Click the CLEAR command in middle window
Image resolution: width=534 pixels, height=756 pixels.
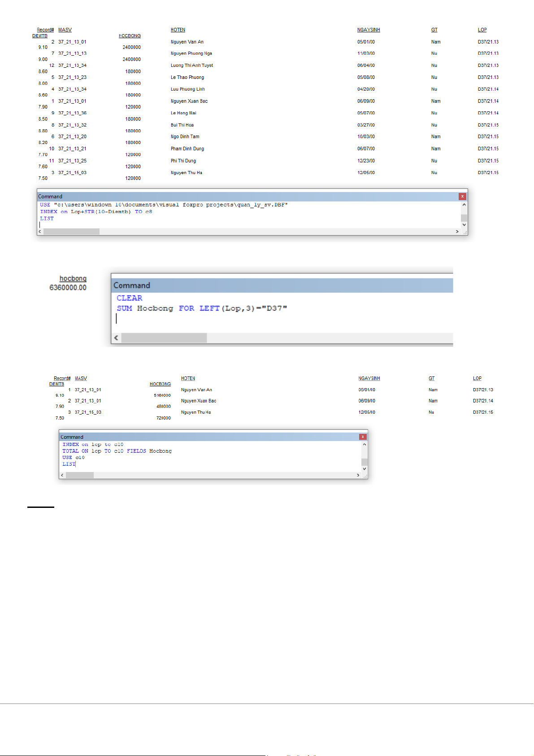click(129, 298)
